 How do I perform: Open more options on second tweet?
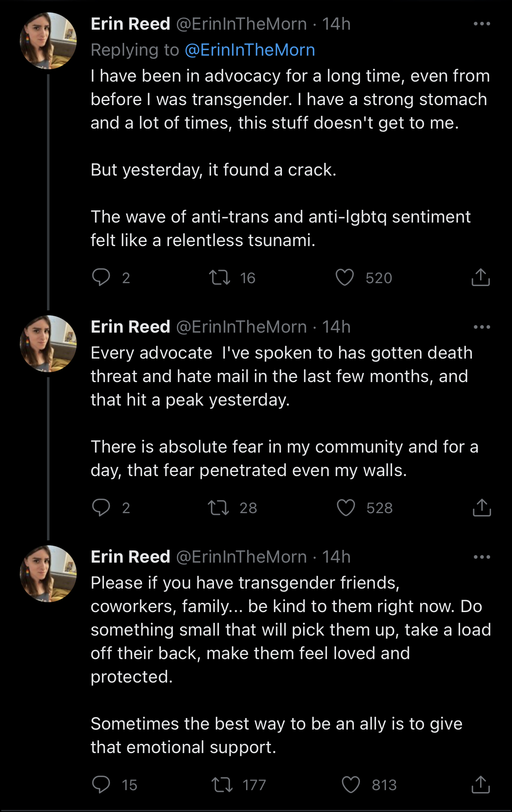(481, 327)
